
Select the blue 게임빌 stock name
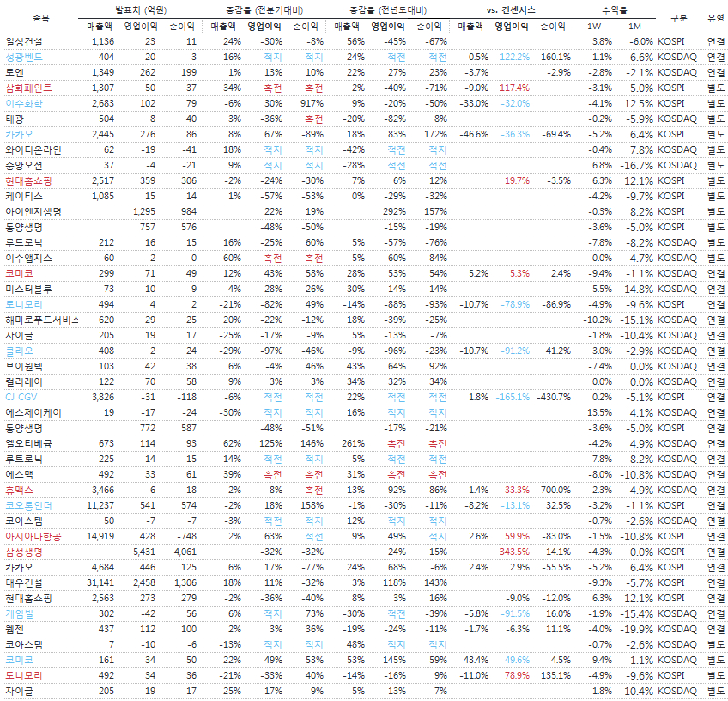tap(20, 613)
